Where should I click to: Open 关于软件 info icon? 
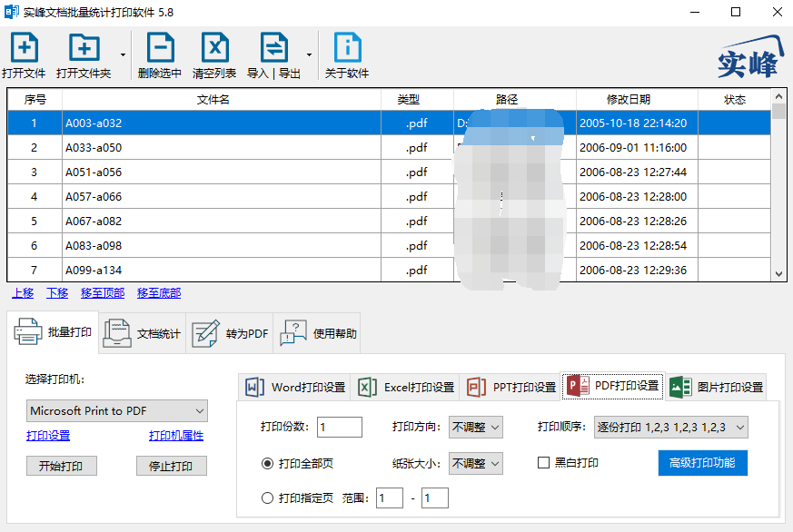tap(347, 48)
